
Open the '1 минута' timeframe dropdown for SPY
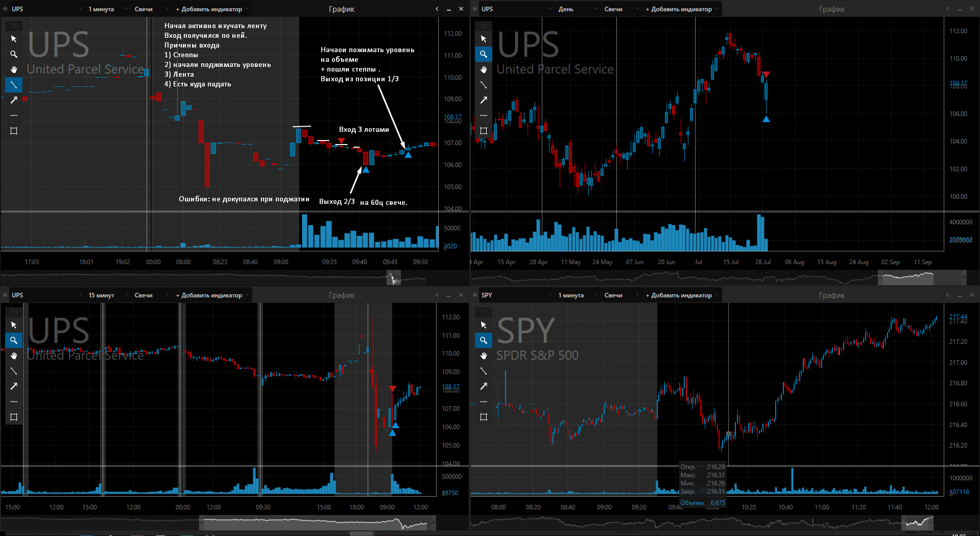click(x=578, y=295)
